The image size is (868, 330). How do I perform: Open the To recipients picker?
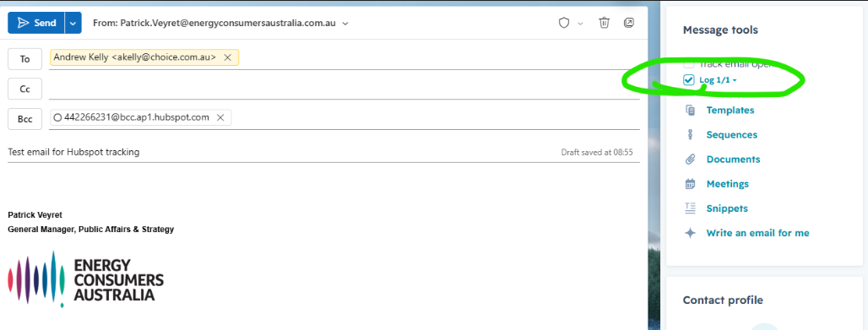[25, 59]
